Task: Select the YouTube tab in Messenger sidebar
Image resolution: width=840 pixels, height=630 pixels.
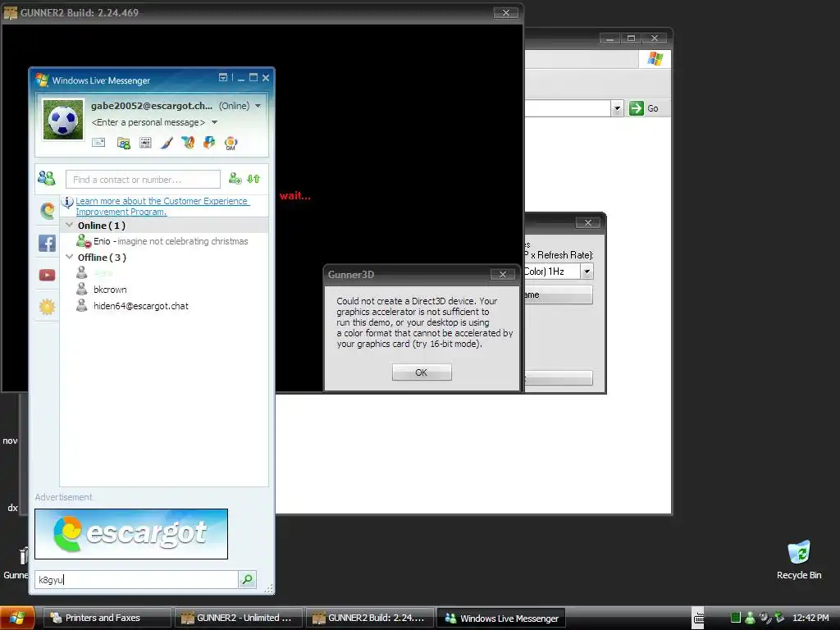Action: (47, 275)
